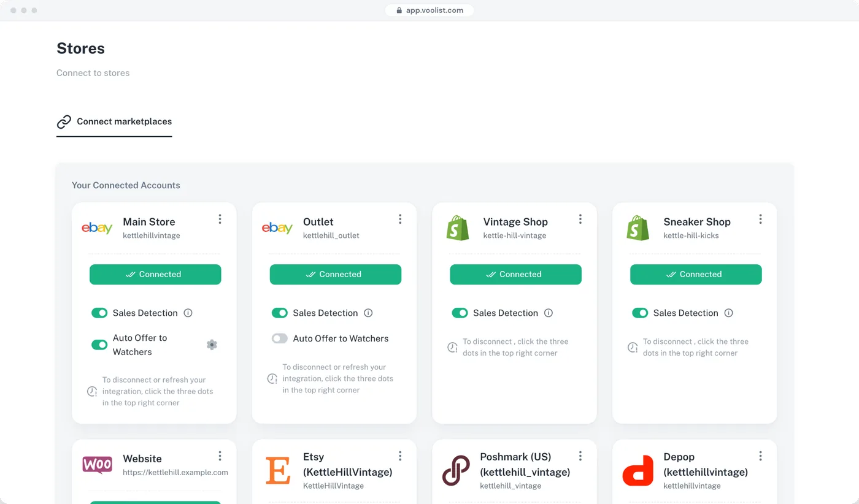859x504 pixels.
Task: Click the WooCommerce logo on Website card
Action: (98, 465)
